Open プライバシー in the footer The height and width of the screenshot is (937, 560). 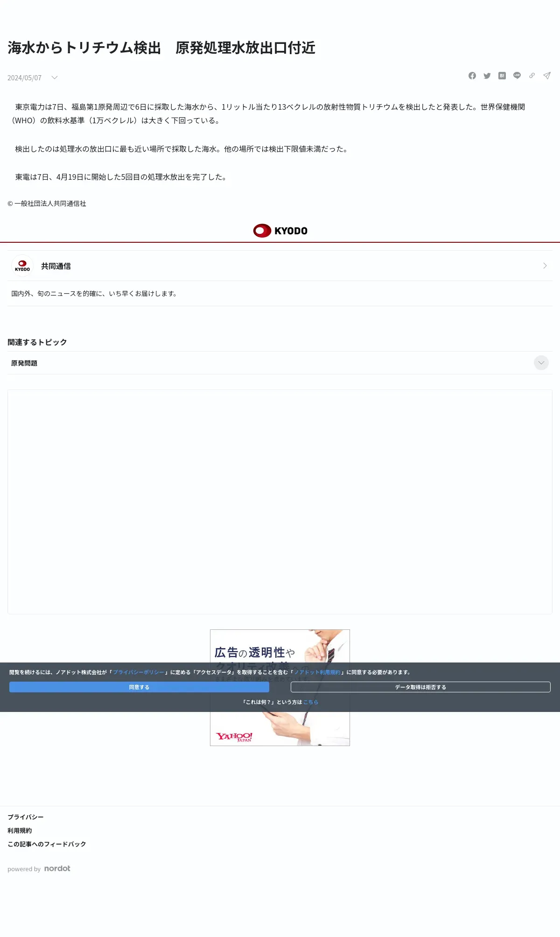point(26,817)
